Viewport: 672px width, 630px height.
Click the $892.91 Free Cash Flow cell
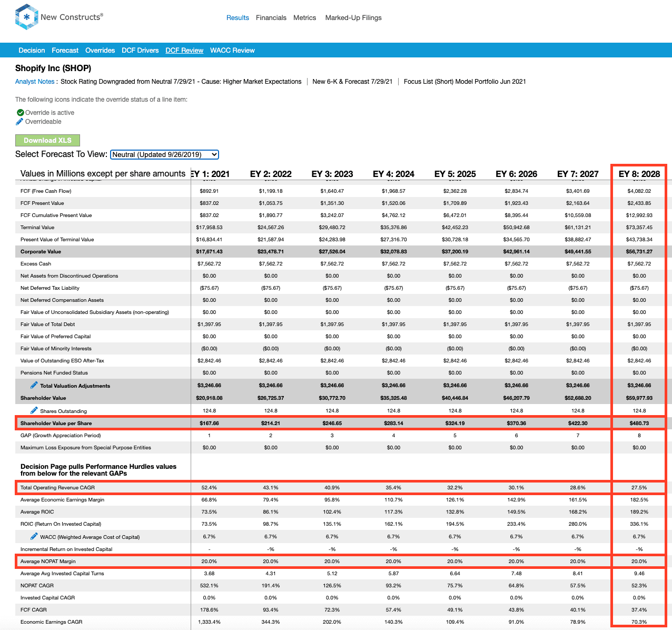(210, 191)
